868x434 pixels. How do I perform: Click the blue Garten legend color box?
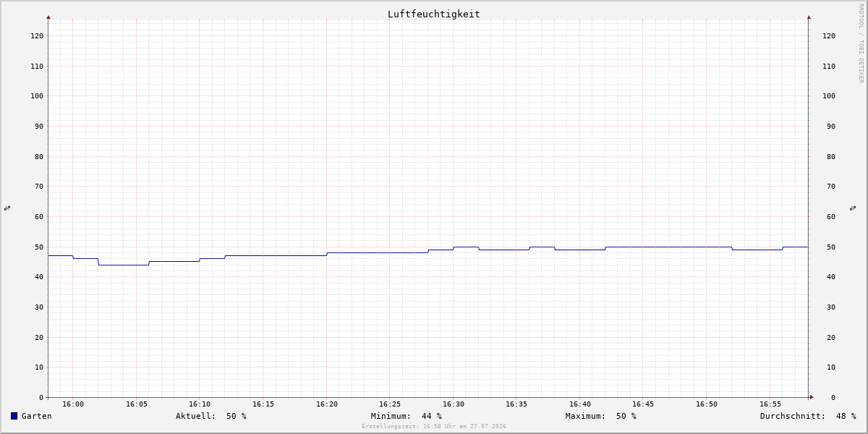click(x=14, y=416)
